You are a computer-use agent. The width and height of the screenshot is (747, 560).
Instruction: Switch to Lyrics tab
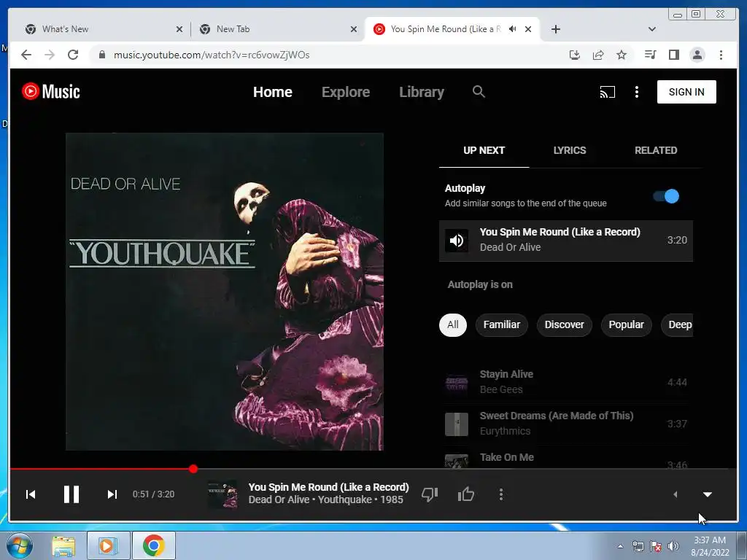(x=570, y=150)
